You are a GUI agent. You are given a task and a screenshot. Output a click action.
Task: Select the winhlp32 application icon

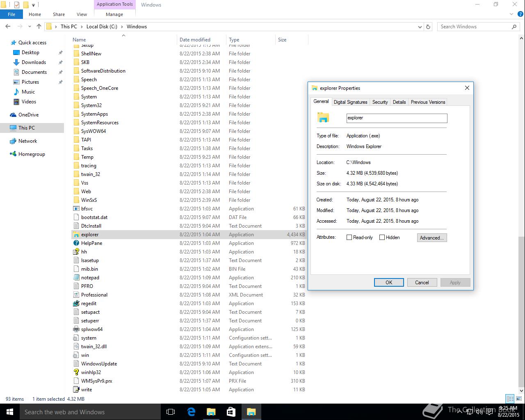(76, 372)
